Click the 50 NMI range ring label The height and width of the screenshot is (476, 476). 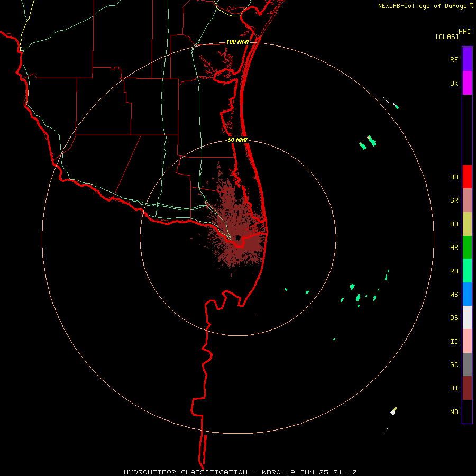(x=237, y=140)
